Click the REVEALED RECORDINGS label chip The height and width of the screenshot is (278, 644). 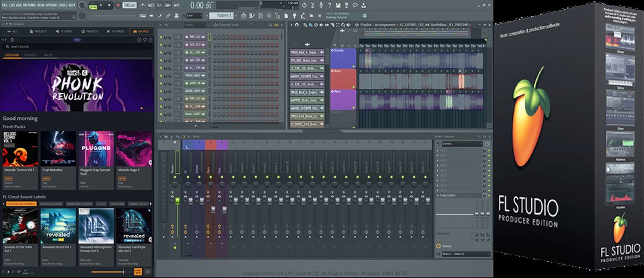click(20, 203)
